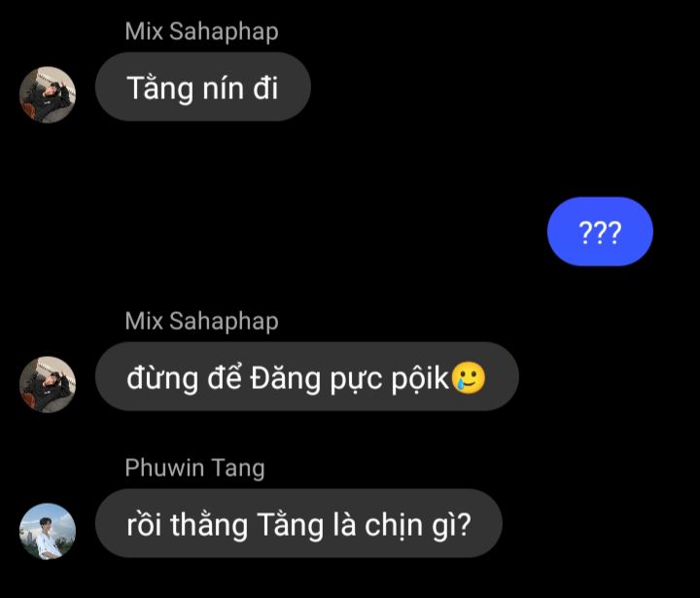
Task: Click the word "nín" in the first message
Action: click(224, 88)
